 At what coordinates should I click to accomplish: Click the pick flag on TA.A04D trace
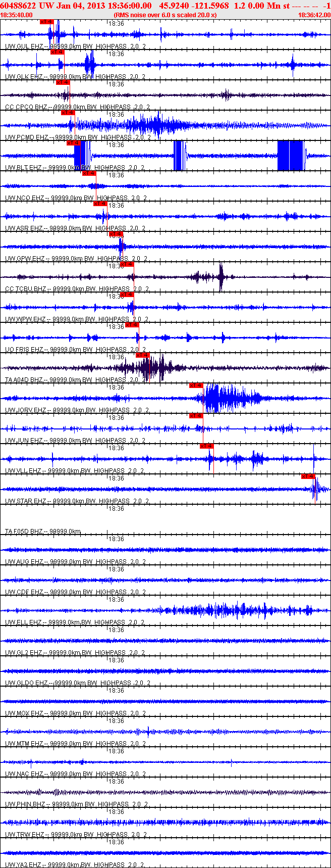point(143,355)
